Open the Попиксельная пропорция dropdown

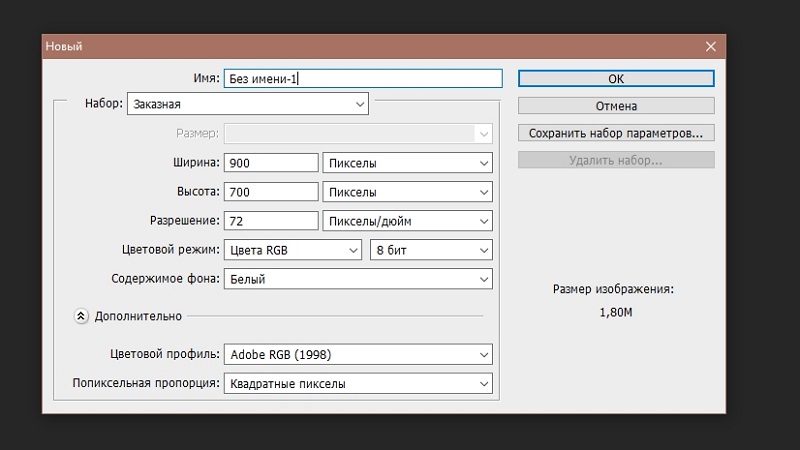[x=358, y=383]
